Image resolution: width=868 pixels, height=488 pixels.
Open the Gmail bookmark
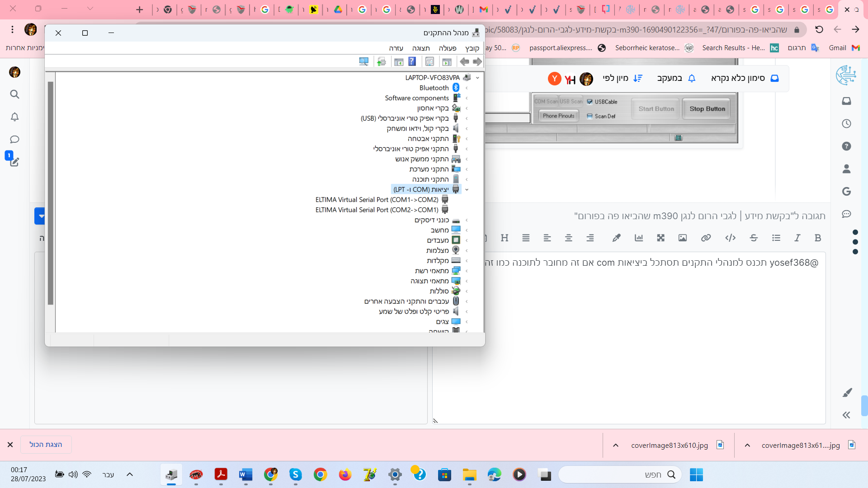(x=844, y=48)
